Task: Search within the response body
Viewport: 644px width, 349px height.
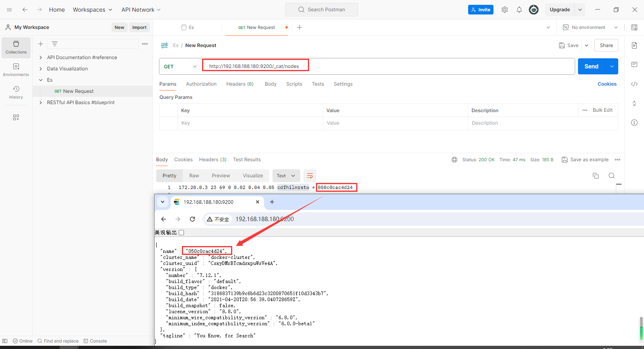Action: [x=612, y=176]
